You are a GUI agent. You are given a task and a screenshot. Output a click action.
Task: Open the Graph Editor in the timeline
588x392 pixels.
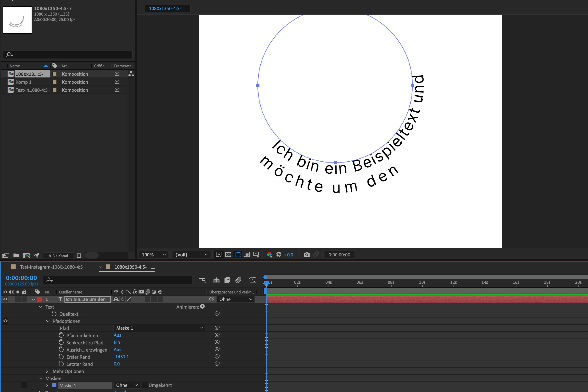click(x=253, y=280)
